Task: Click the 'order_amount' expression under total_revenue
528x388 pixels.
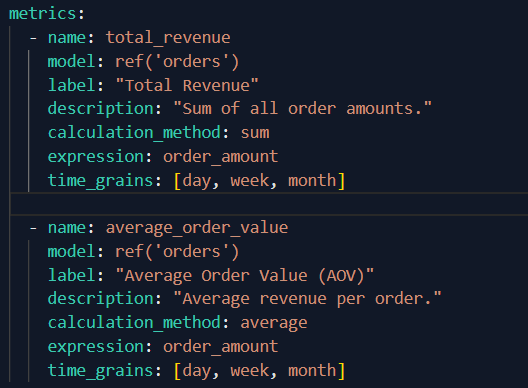Action: click(221, 157)
